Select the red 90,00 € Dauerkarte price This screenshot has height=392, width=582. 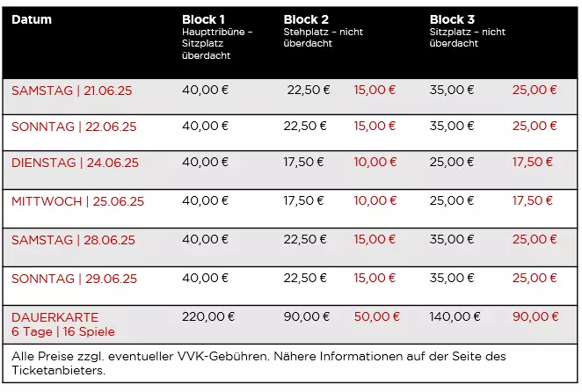coord(535,316)
